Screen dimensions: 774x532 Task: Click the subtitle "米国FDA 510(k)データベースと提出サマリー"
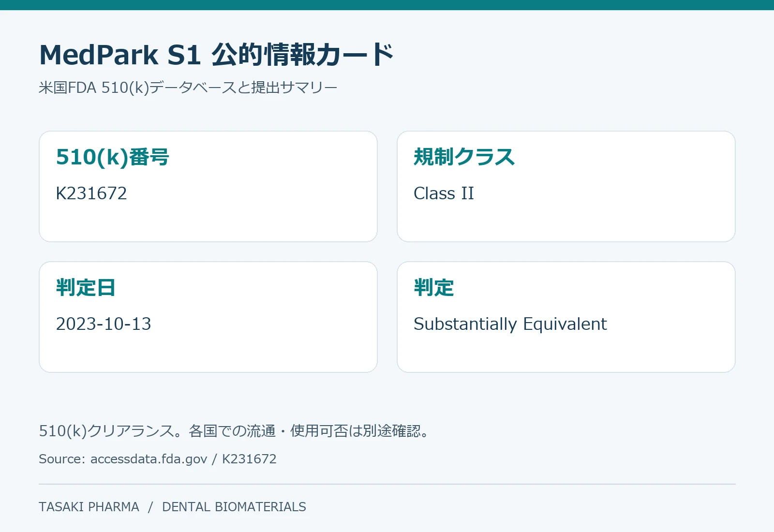click(x=188, y=88)
